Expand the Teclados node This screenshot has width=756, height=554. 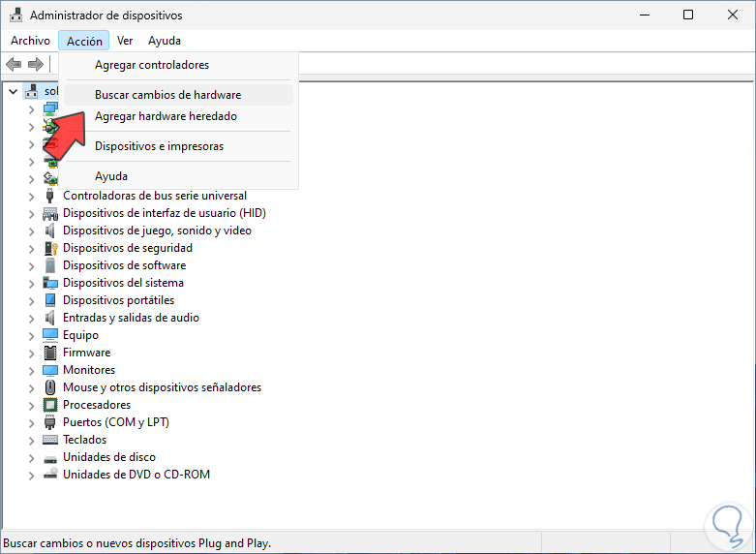[x=31, y=440]
